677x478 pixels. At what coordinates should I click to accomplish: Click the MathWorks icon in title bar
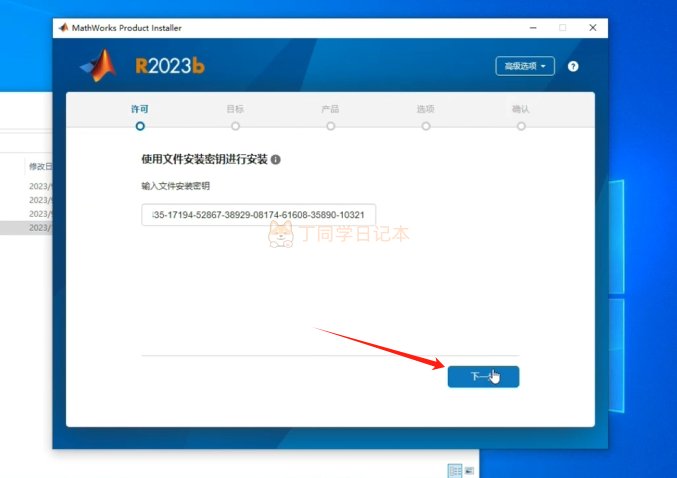[x=63, y=28]
